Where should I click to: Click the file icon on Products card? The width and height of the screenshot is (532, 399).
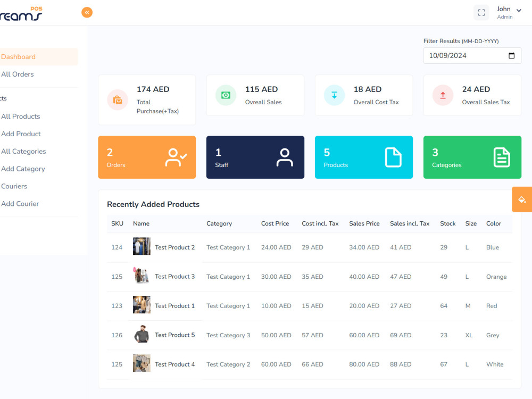coord(393,157)
